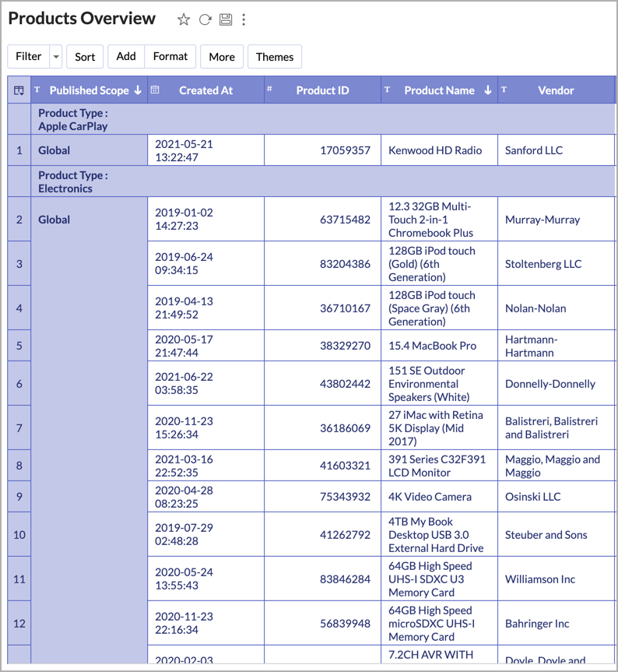
Task: Expand the Filter dropdown arrow
Action: coord(56,57)
